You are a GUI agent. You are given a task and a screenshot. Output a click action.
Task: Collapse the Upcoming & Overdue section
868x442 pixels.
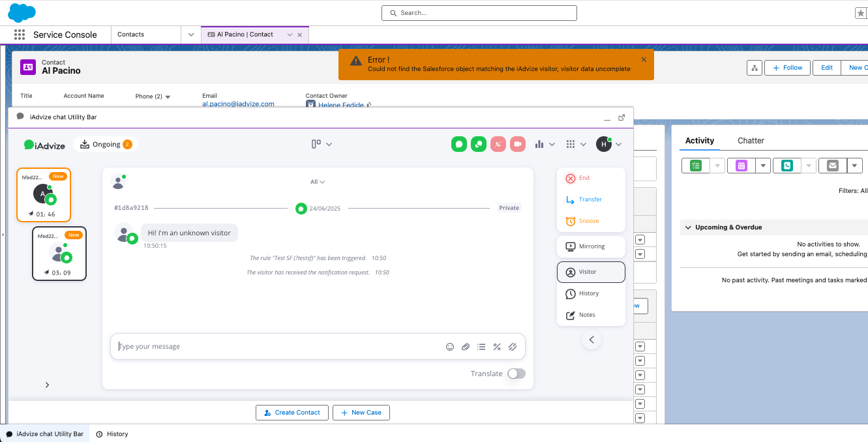689,228
